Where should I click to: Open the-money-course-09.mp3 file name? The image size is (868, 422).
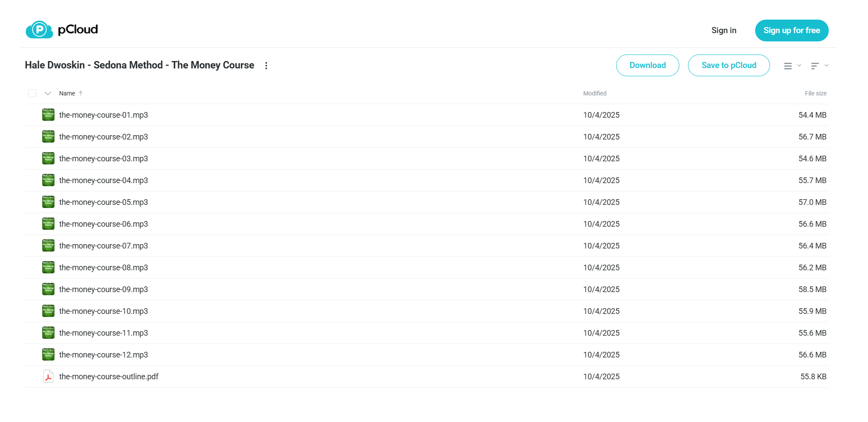tap(104, 289)
